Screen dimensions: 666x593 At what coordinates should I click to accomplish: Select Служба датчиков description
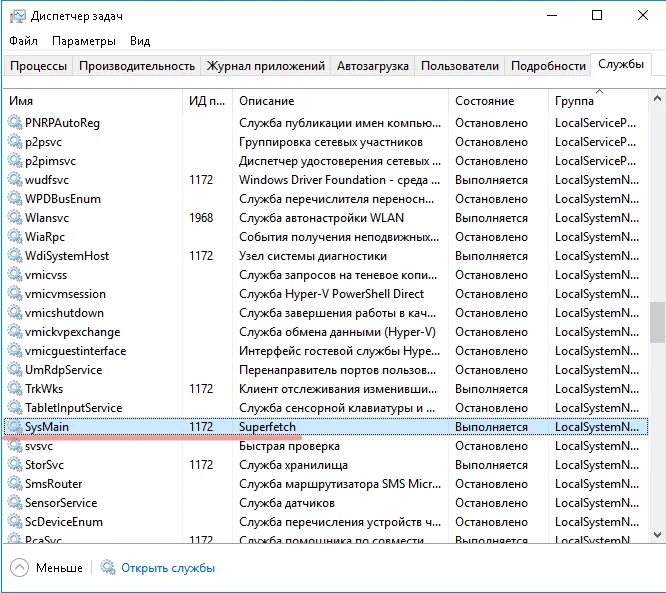tap(287, 503)
